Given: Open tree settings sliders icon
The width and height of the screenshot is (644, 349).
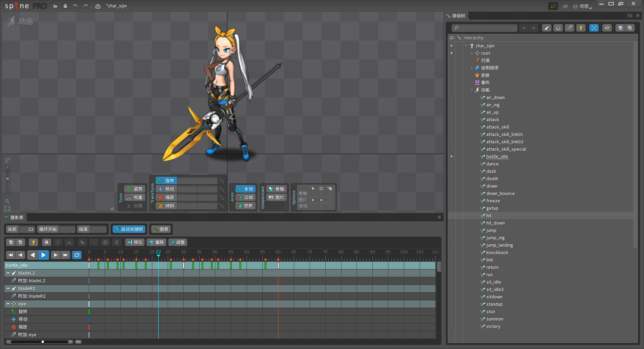Looking at the screenshot, I should 630,16.
